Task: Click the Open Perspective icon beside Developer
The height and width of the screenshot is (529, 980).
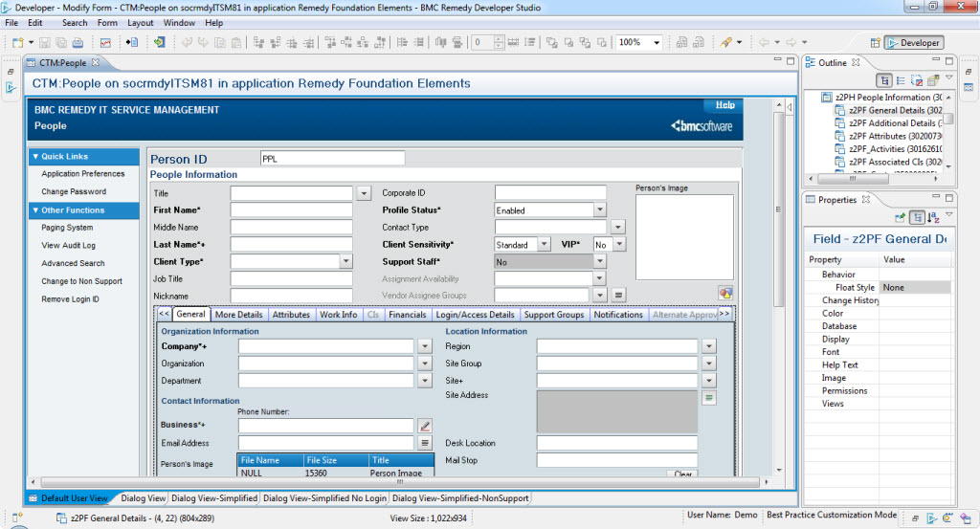Action: (875, 42)
